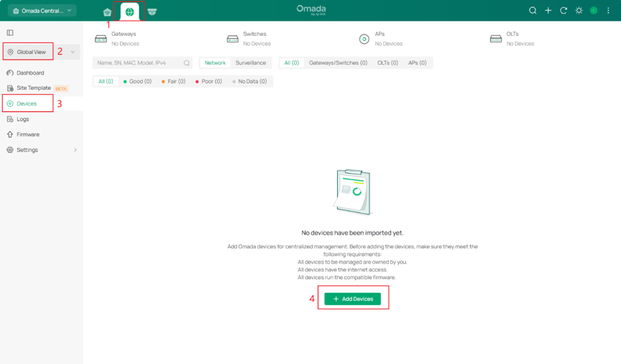Select the globe network icon tab

(x=129, y=12)
